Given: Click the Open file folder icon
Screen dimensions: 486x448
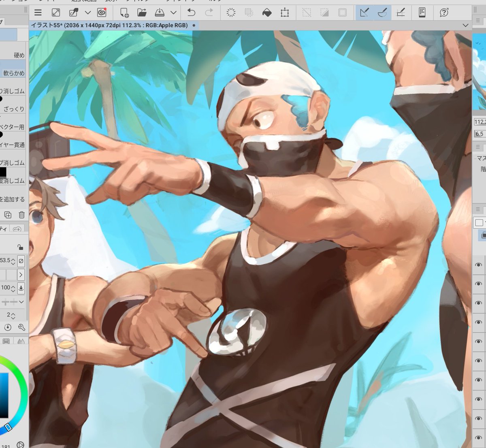Looking at the screenshot, I should [x=142, y=13].
